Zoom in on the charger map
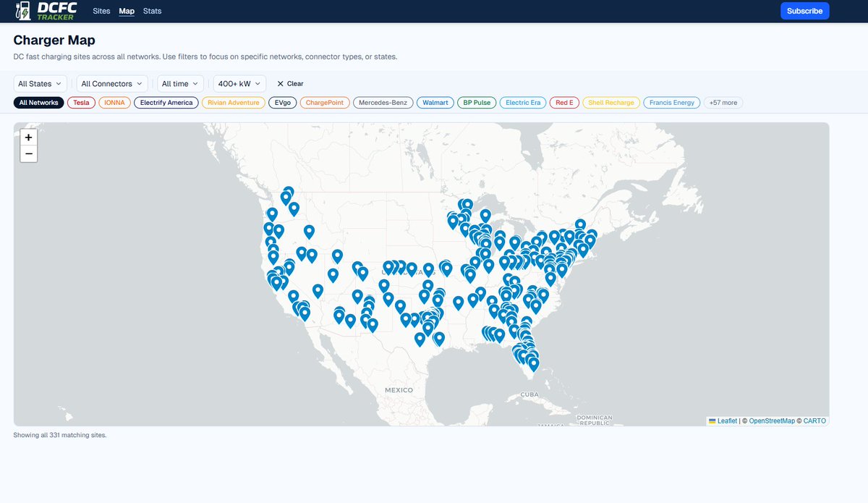Screen dimensions: 868x503 (28, 138)
